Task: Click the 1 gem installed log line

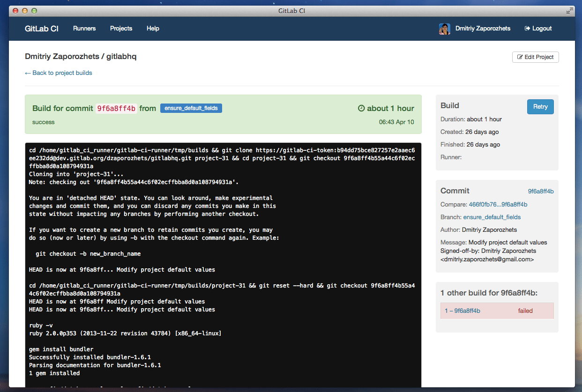Action: click(x=54, y=373)
